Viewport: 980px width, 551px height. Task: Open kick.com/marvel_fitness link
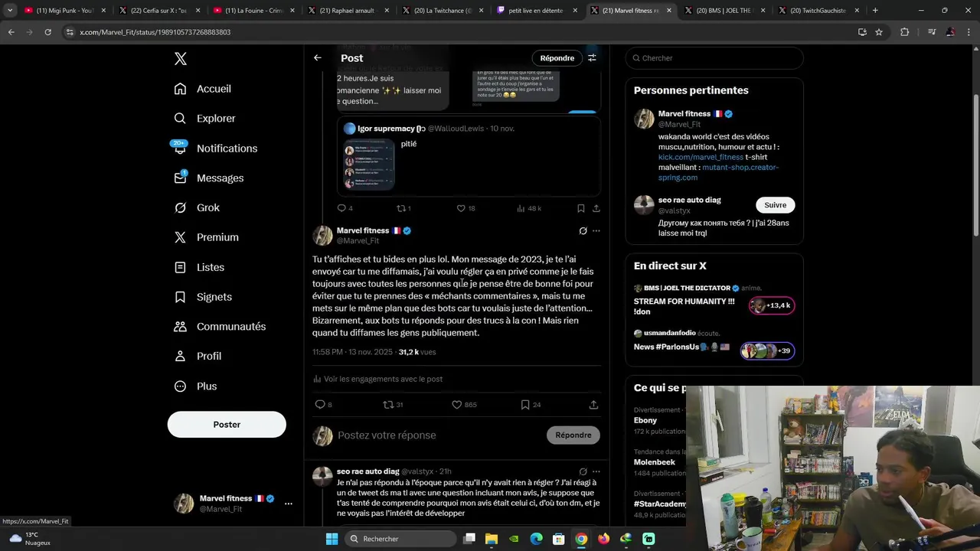coord(701,157)
